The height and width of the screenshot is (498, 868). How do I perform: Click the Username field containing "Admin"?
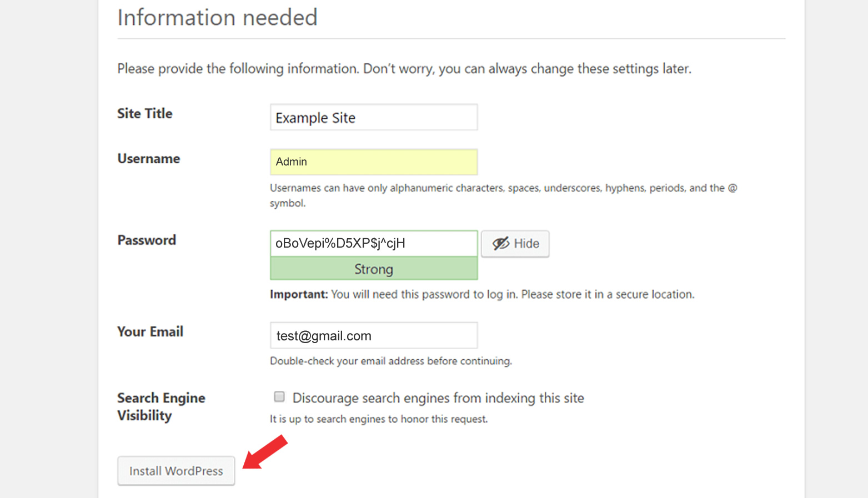[x=373, y=162]
